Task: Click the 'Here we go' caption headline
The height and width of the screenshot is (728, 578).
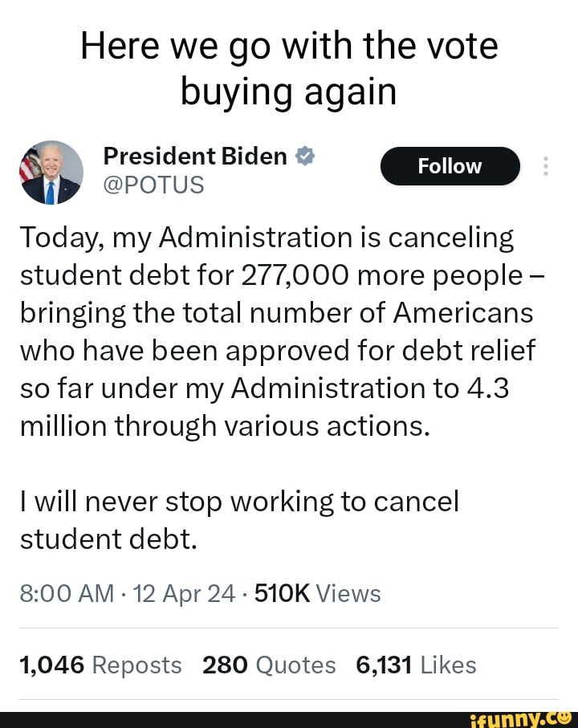Action: coord(289,69)
